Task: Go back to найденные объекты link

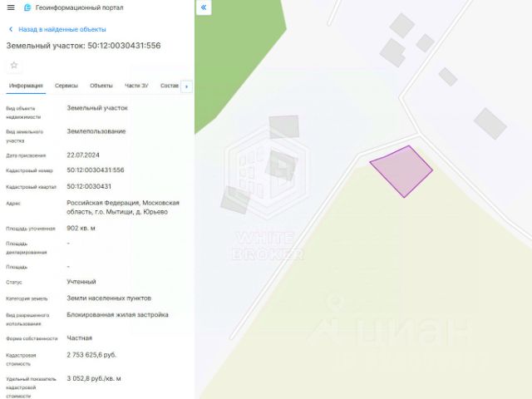Action: 62,30
